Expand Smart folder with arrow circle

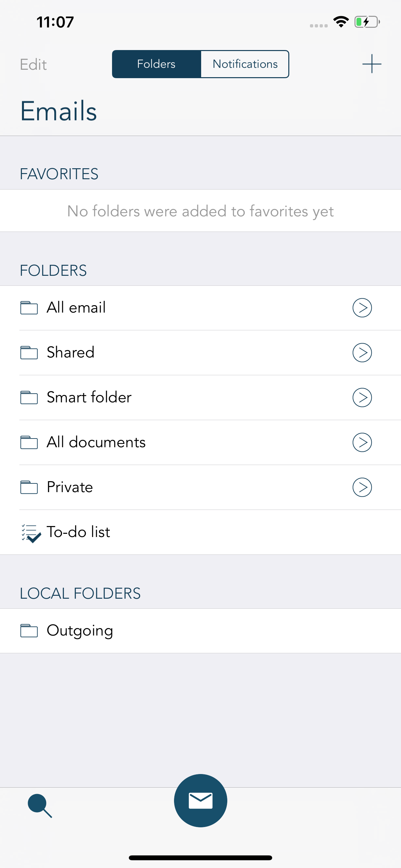[362, 398]
